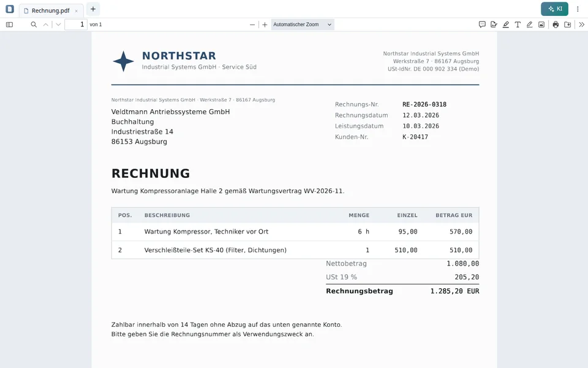588x368 pixels.
Task: Go to previous page arrow
Action: tap(46, 25)
